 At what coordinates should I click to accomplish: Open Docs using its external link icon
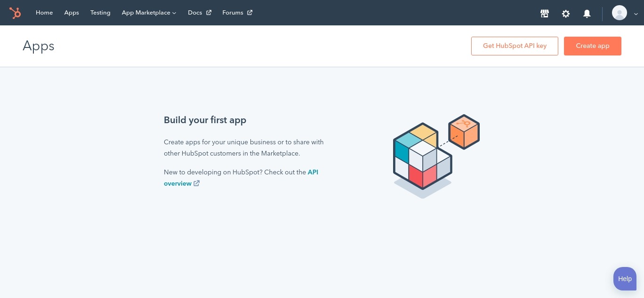point(209,12)
